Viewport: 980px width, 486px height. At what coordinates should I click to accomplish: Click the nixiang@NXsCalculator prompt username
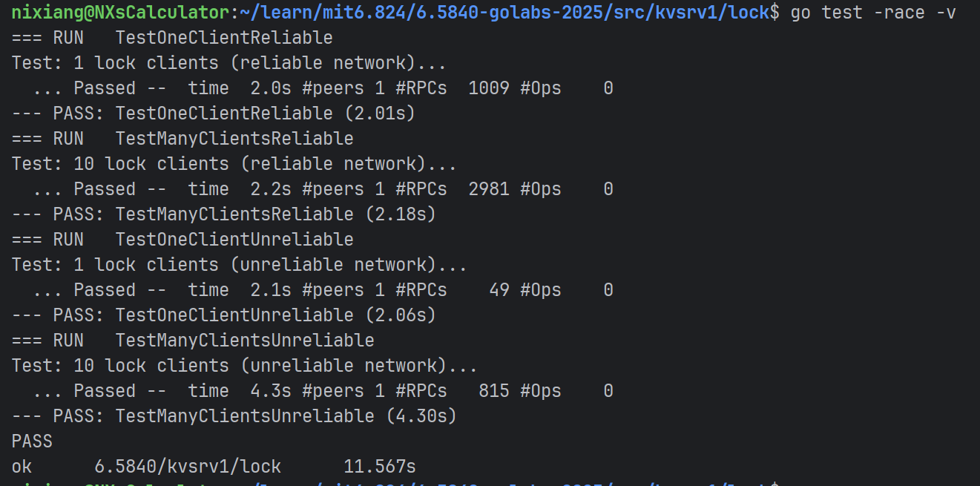[x=121, y=13]
